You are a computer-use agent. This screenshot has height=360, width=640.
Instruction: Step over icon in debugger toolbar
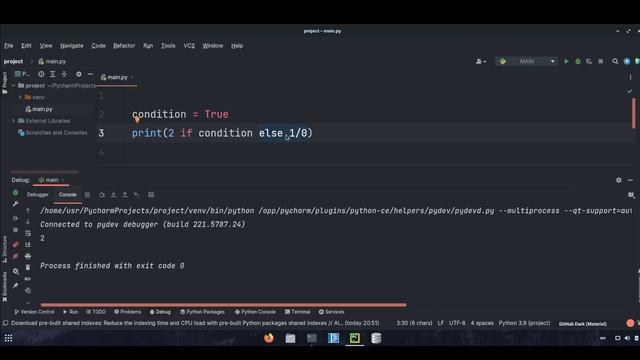(102, 195)
